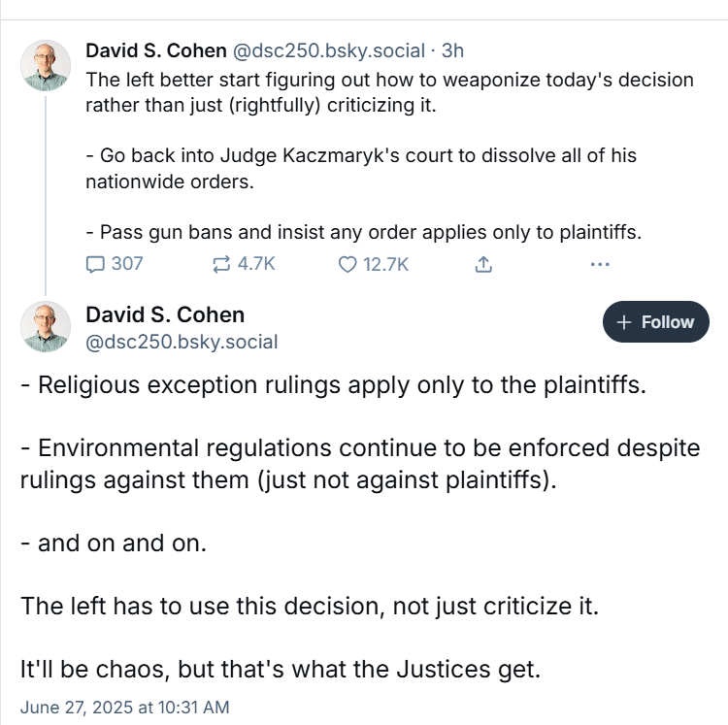Click the 4.7K reposts count
The image size is (728, 725).
tap(256, 264)
